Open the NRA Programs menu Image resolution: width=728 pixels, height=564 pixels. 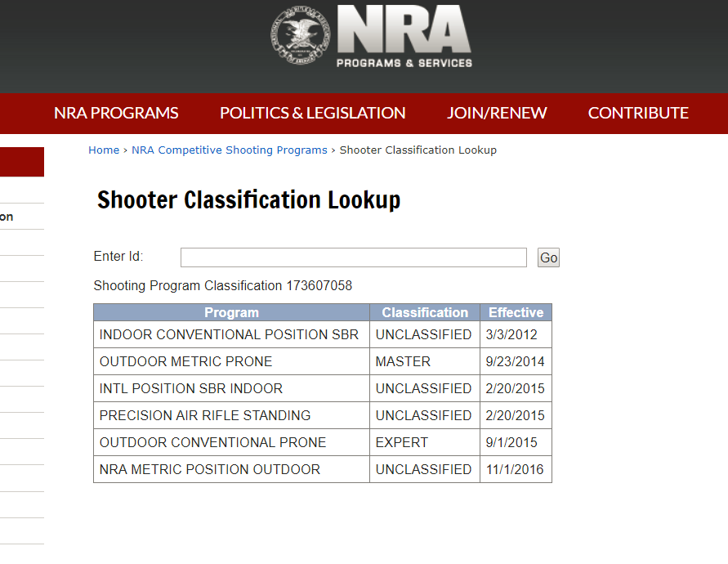click(116, 113)
